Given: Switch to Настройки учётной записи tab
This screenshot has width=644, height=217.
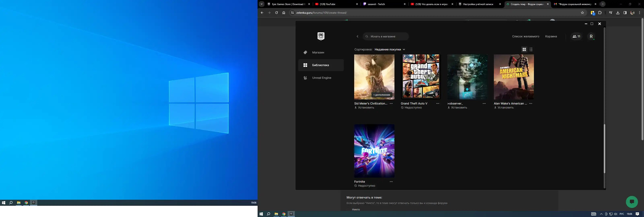Looking at the screenshot, I should [480, 4].
